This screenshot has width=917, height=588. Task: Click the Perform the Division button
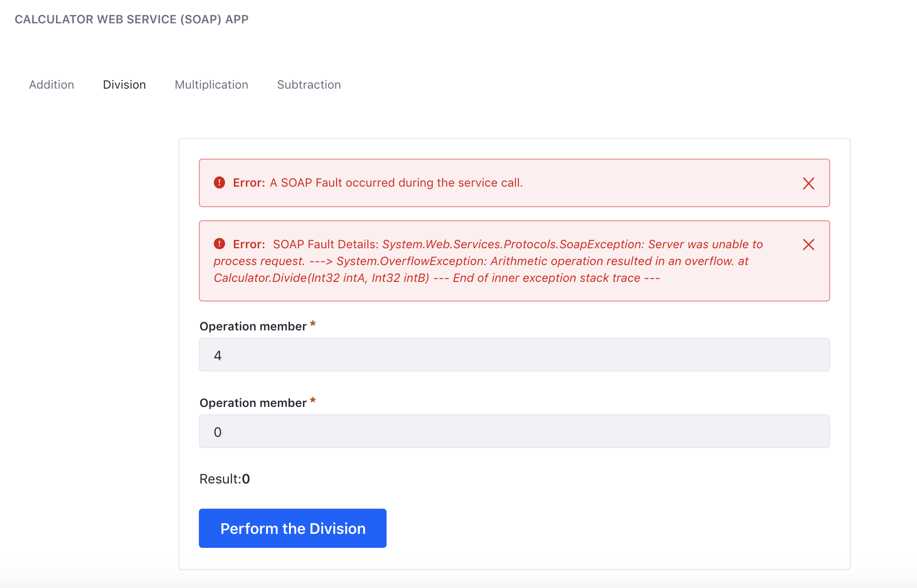pyautogui.click(x=293, y=528)
